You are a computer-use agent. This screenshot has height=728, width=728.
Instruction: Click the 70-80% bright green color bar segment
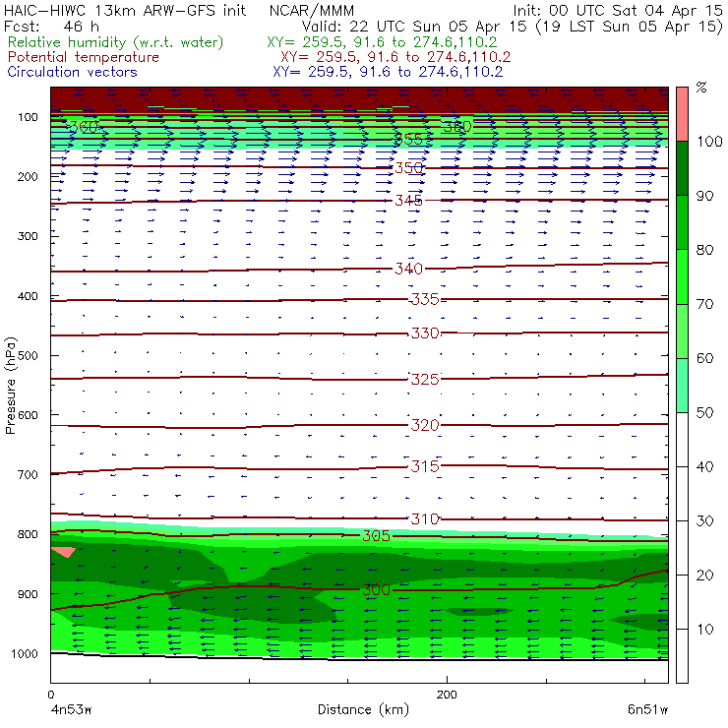pos(682,276)
